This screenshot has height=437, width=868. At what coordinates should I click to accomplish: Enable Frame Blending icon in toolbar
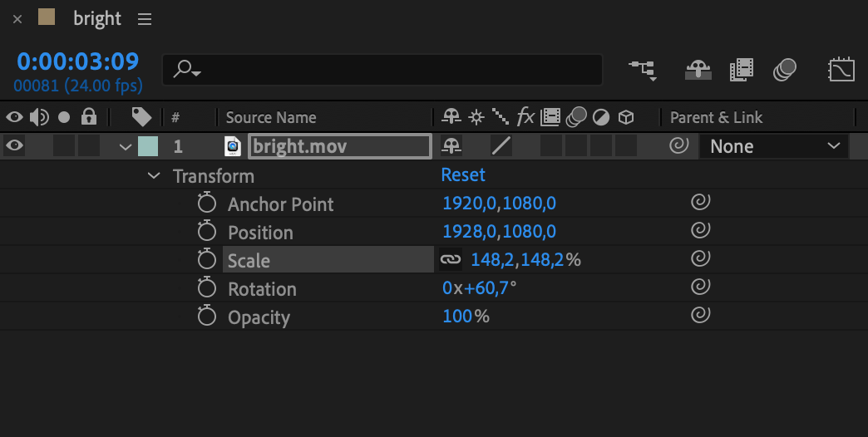pyautogui.click(x=741, y=71)
